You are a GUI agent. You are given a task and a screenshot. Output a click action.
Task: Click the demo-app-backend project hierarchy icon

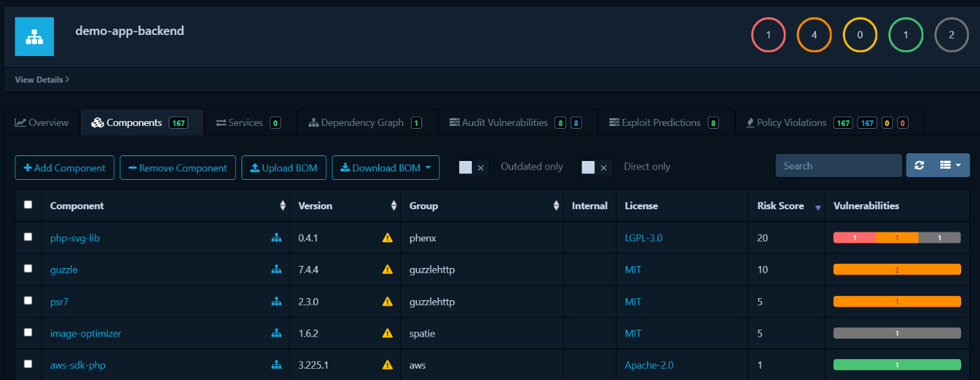coord(34,36)
